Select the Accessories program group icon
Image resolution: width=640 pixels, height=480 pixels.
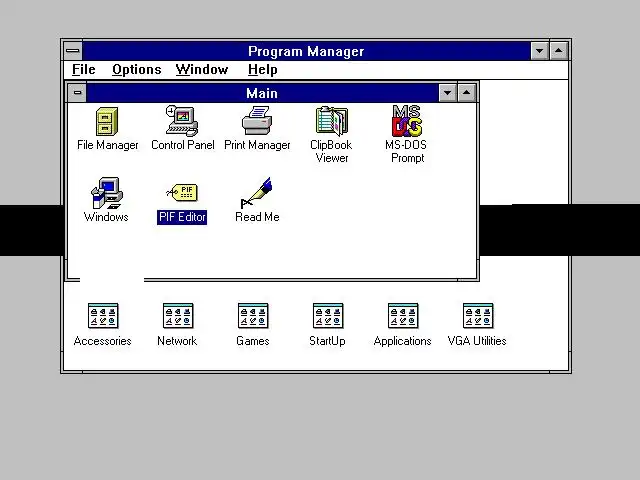[x=103, y=316]
